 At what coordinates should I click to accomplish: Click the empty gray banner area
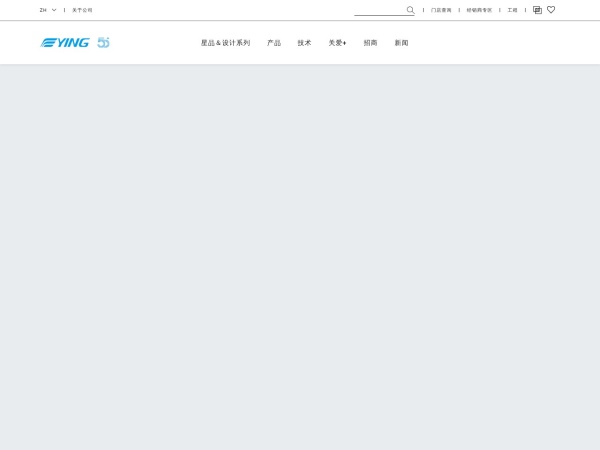300,250
